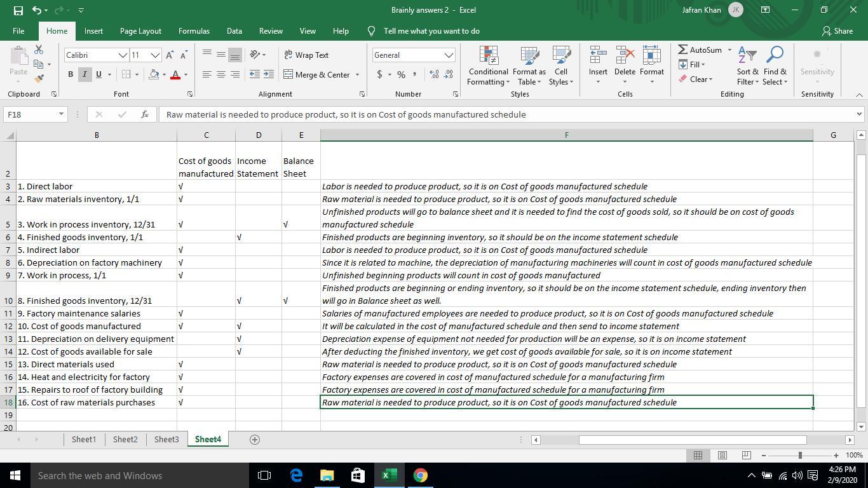
Task: Toggle Bold formatting
Action: pyautogui.click(x=71, y=75)
